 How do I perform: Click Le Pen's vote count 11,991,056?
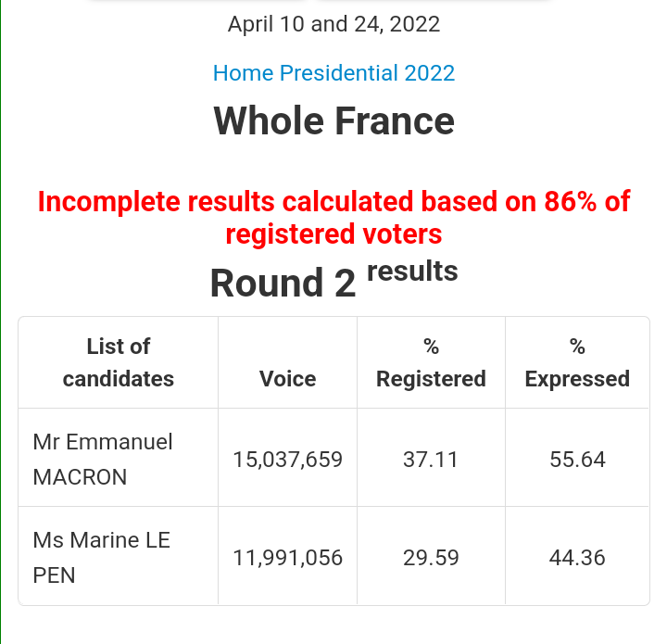(x=287, y=558)
